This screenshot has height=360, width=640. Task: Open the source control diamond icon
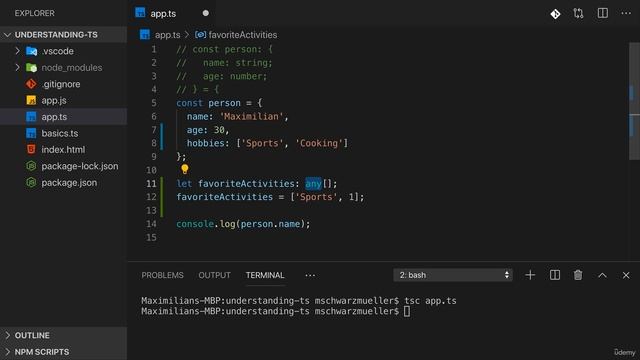[x=555, y=14]
